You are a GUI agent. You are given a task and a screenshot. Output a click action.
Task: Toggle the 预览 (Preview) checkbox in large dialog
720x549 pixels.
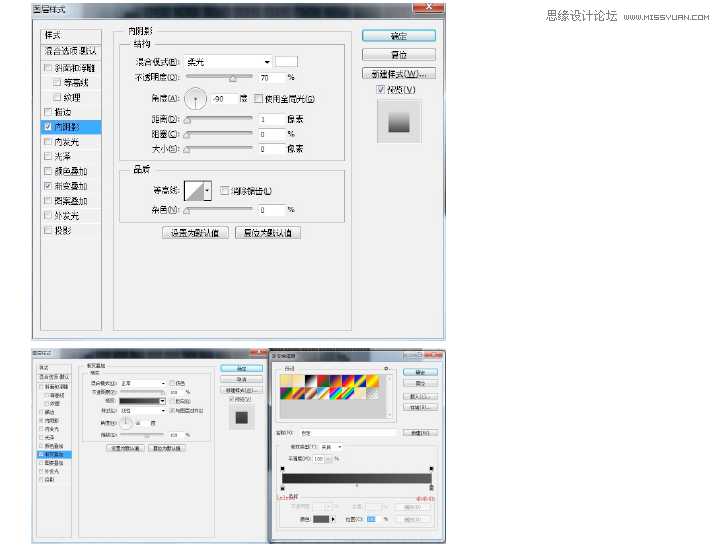tap(381, 90)
